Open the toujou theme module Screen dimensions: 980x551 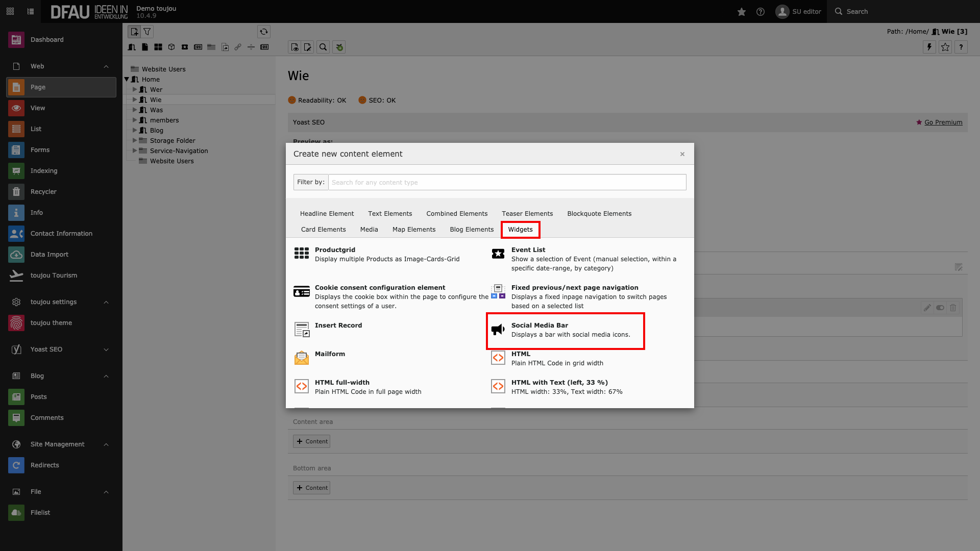pyautogui.click(x=51, y=323)
